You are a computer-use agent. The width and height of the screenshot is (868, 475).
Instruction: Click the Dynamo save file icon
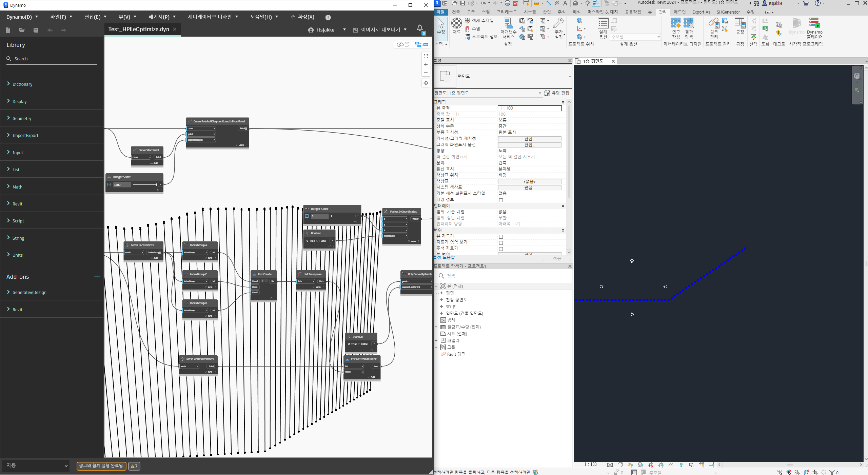[36, 30]
